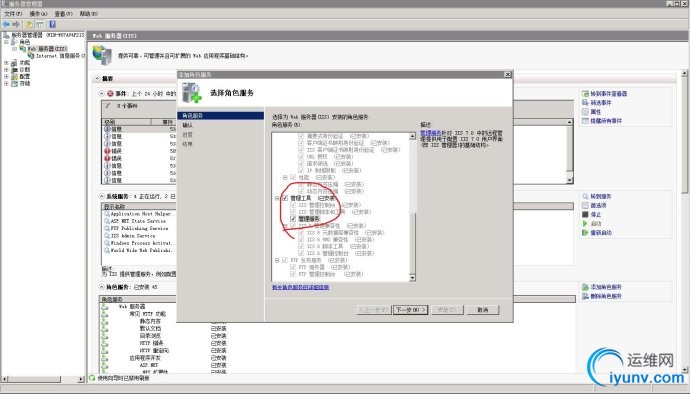Toggle the FTP 发布服务 checkbox
Screen dimensions: 690x394
(x=285, y=260)
